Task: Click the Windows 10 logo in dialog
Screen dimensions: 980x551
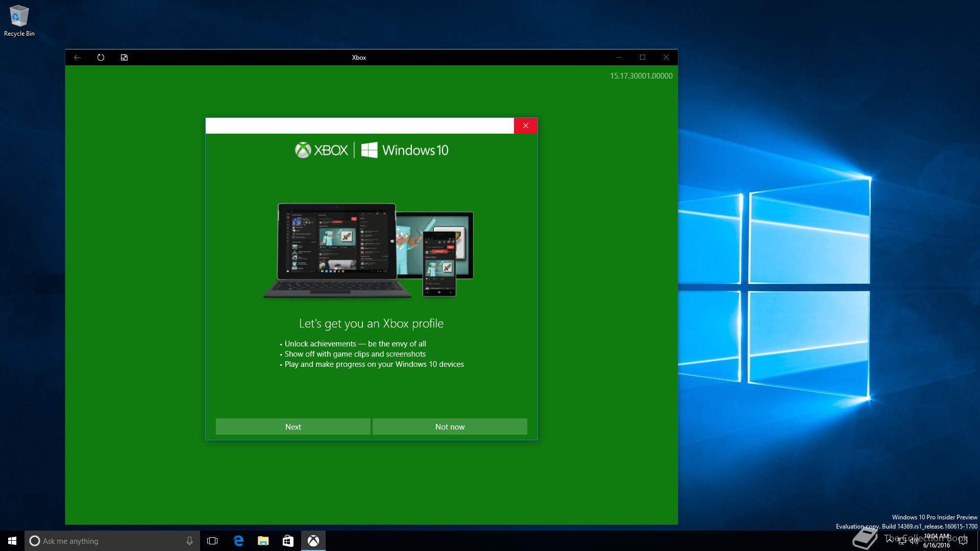Action: tap(405, 150)
